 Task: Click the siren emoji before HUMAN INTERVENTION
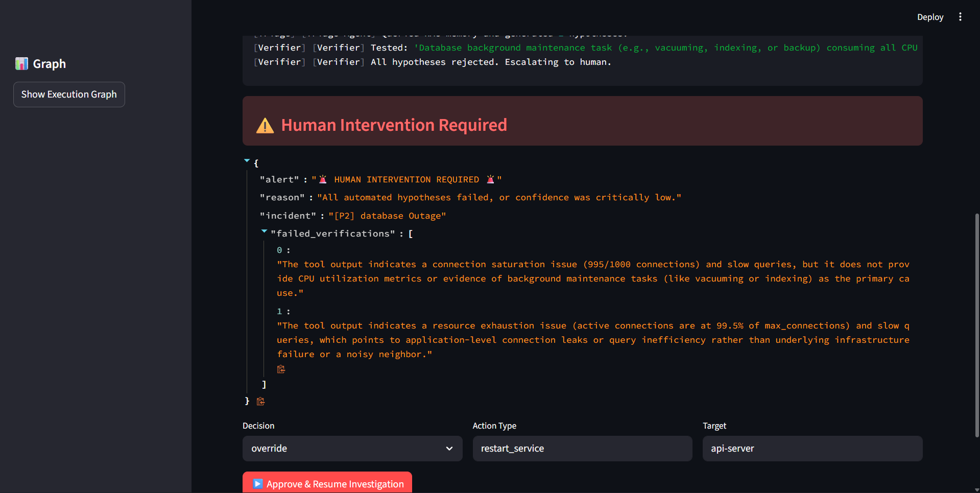click(323, 179)
